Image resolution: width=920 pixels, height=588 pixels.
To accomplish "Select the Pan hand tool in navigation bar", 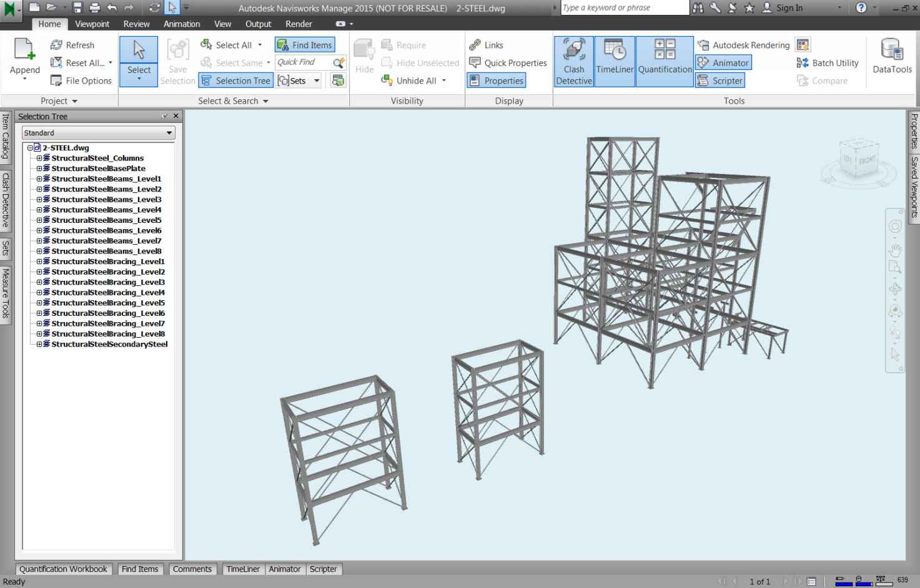I will click(x=895, y=250).
